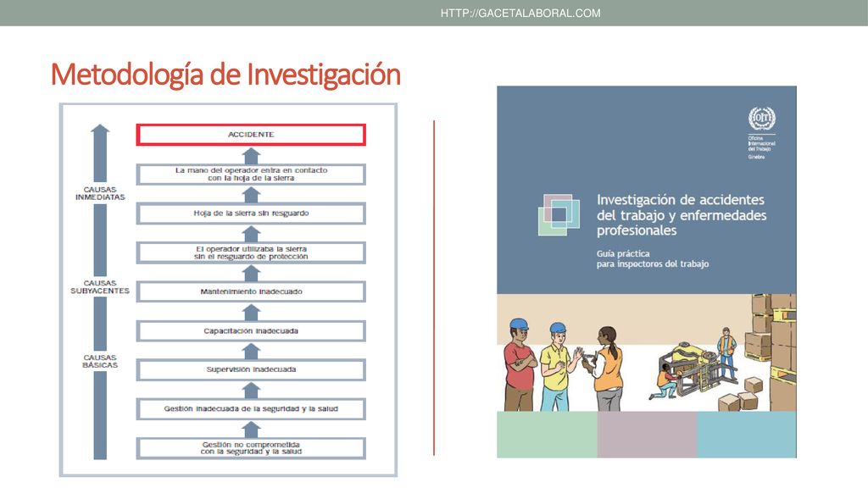Click the 'Supervisión inadecuada' box

251,369
